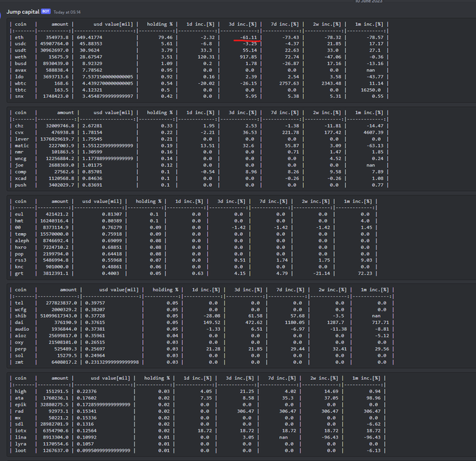Select wbtc 7d inc value '2757.63'
476x461 pixels.
[289, 83]
